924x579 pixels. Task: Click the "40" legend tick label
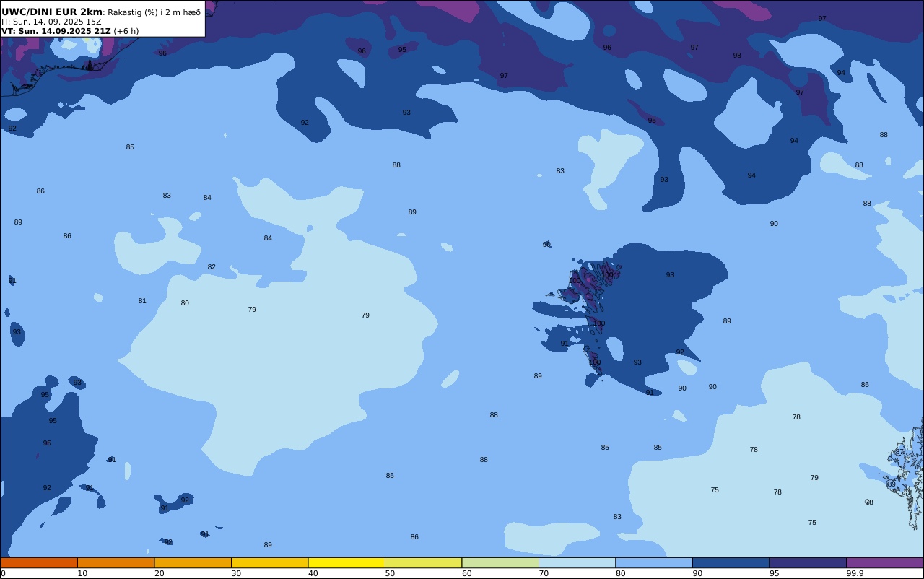pyautogui.click(x=313, y=573)
